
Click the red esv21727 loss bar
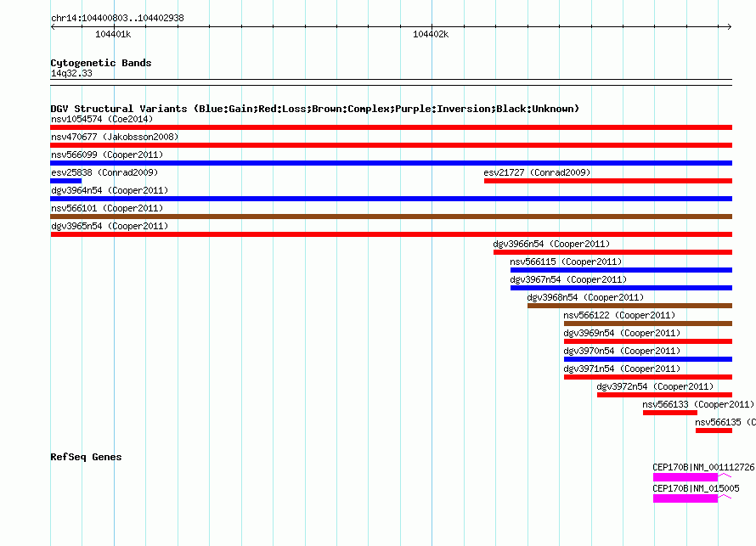[x=608, y=181]
